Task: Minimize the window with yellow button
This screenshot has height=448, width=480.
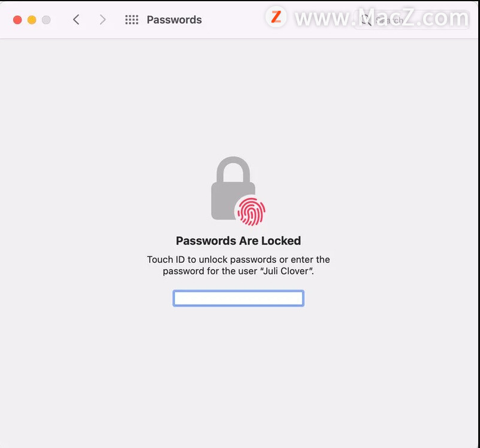Action: 32,20
